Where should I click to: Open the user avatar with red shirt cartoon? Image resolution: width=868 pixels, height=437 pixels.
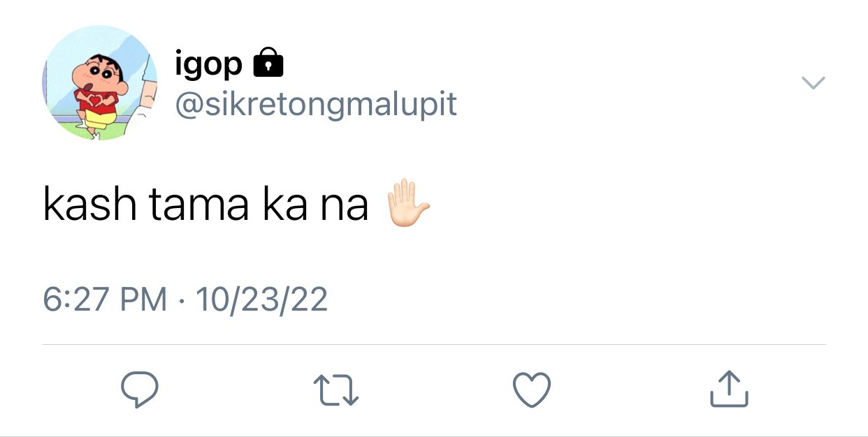click(x=100, y=83)
